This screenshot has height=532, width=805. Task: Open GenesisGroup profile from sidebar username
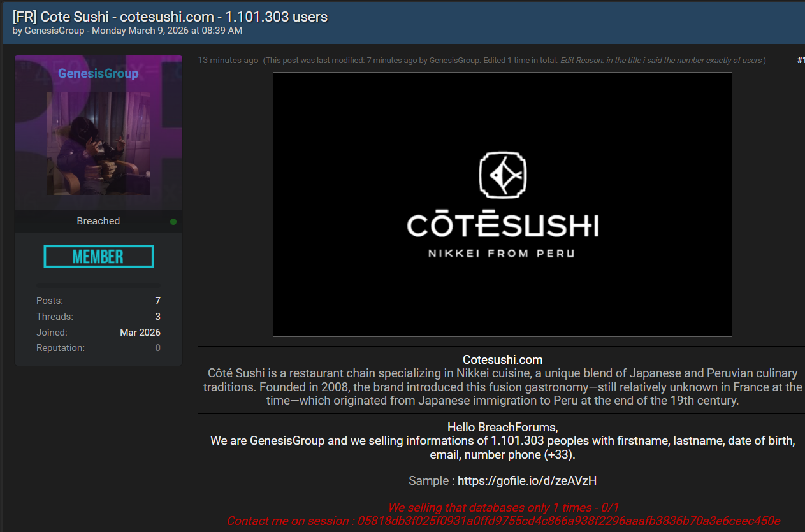(98, 74)
